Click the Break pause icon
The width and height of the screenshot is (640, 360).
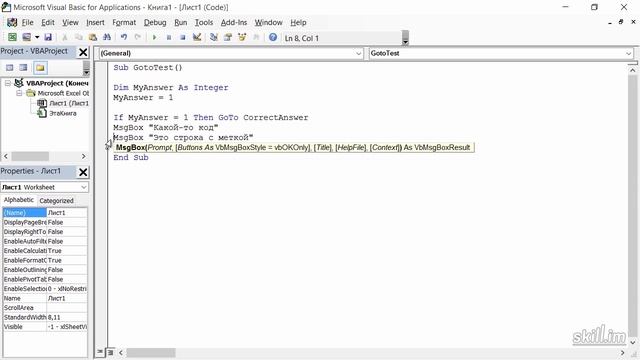[169, 38]
